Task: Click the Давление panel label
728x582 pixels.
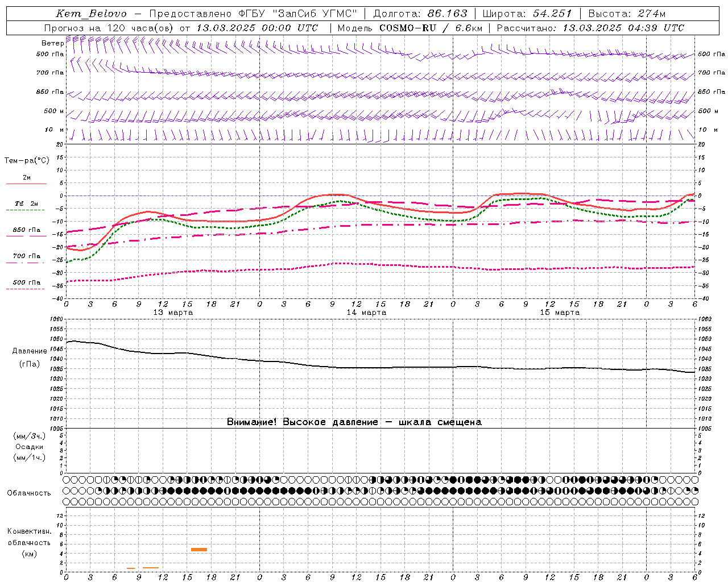Action: (x=30, y=351)
